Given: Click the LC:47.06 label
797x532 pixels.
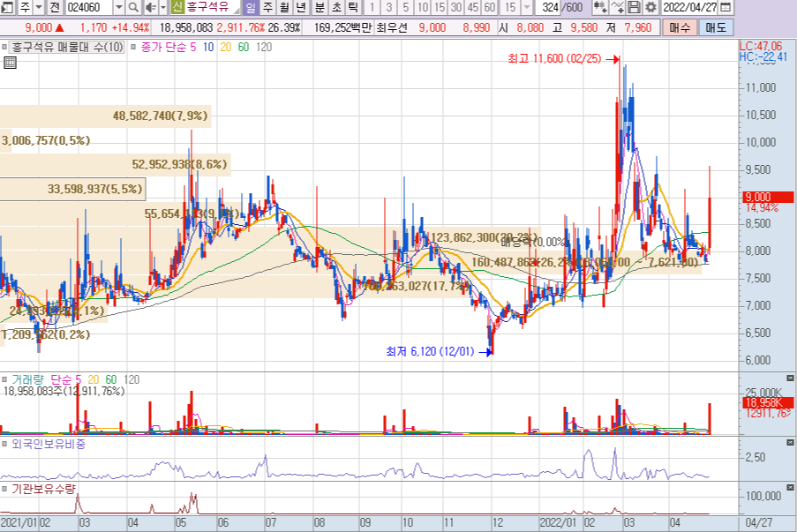Looking at the screenshot, I should coord(761,46).
